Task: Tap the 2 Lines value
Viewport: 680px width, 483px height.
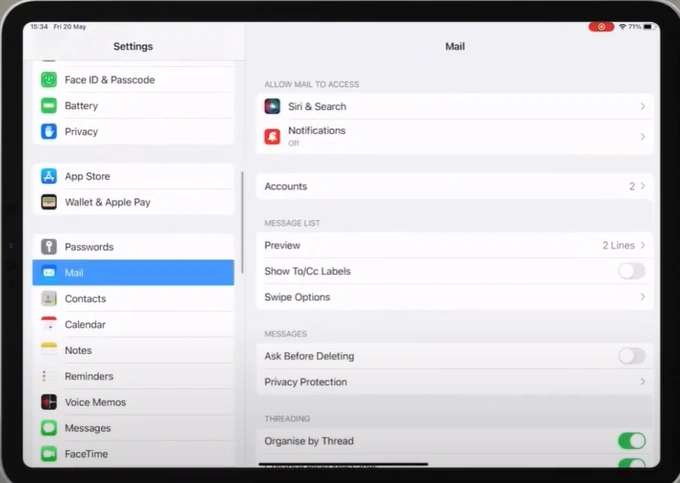Action: pos(618,245)
